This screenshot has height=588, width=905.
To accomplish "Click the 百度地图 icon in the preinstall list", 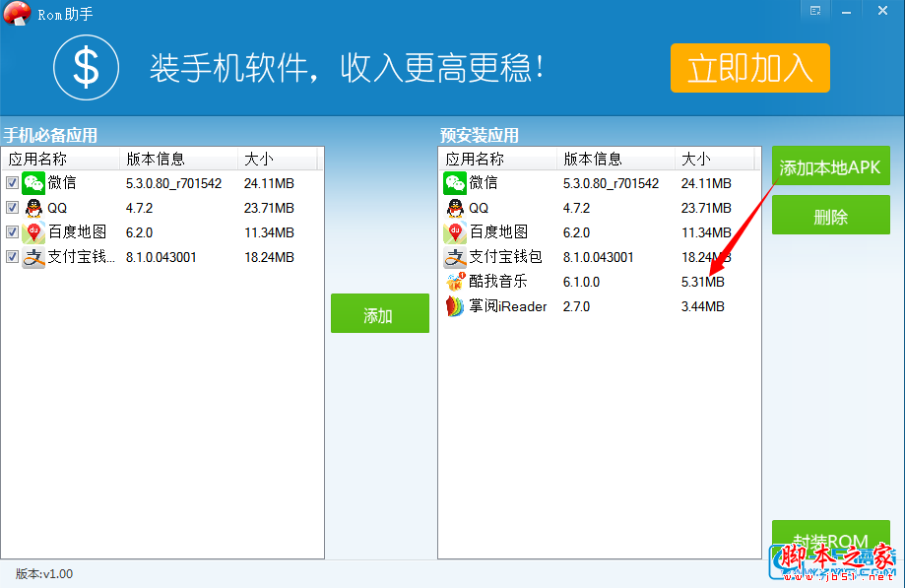I will point(455,232).
